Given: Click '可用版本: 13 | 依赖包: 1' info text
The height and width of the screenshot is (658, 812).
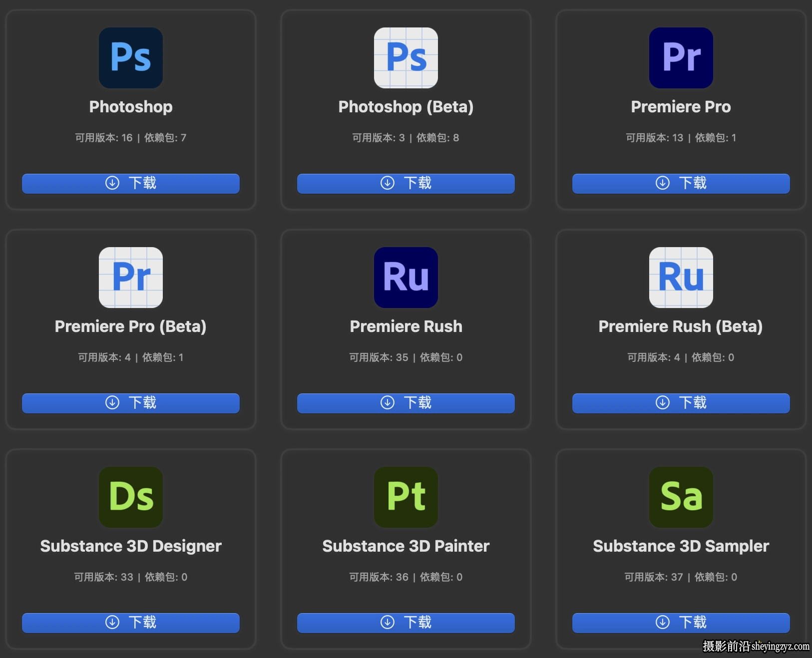Looking at the screenshot, I should [681, 138].
